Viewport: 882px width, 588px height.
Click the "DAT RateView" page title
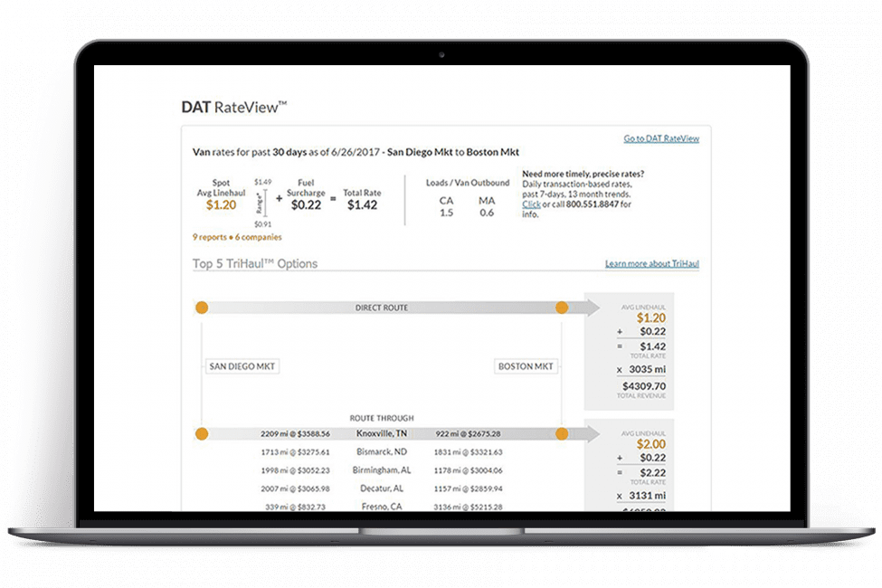(x=234, y=107)
